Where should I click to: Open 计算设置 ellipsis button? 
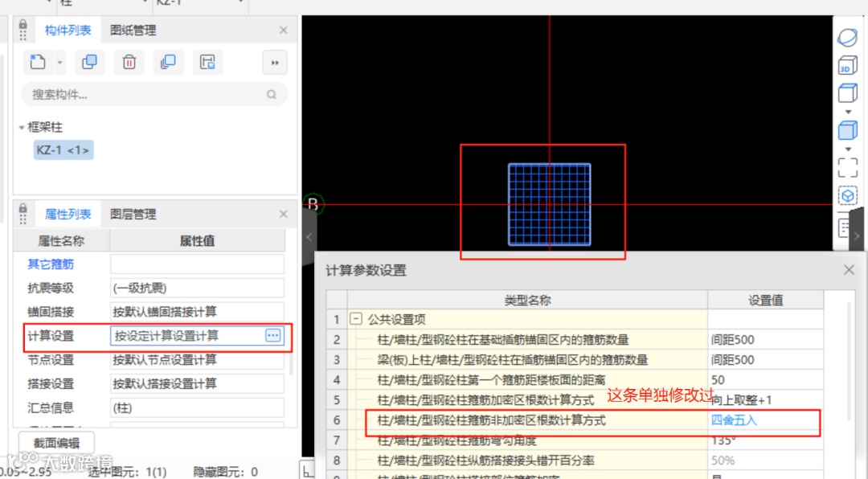click(273, 335)
